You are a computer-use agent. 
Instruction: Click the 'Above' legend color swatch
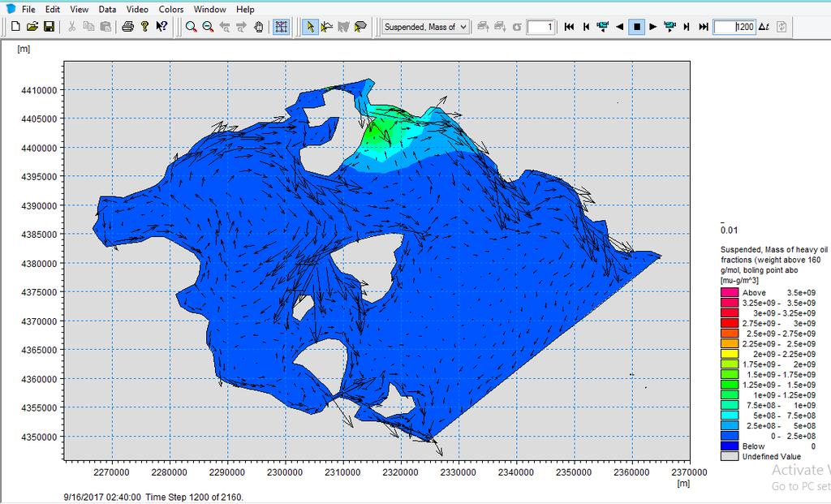click(x=730, y=292)
